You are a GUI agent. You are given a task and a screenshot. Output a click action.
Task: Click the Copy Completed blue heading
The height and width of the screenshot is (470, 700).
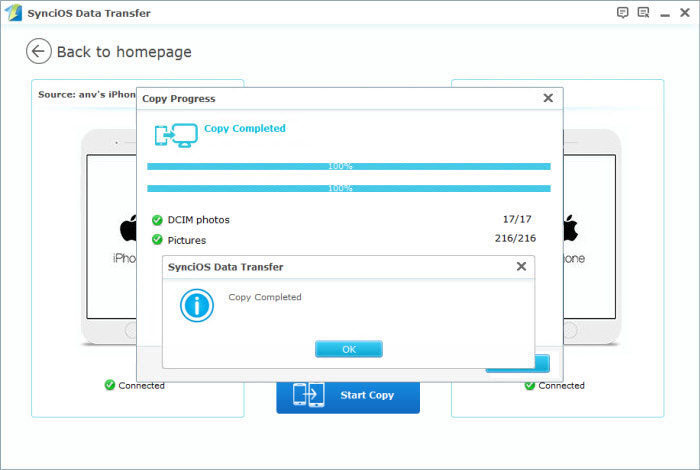pyautogui.click(x=245, y=129)
